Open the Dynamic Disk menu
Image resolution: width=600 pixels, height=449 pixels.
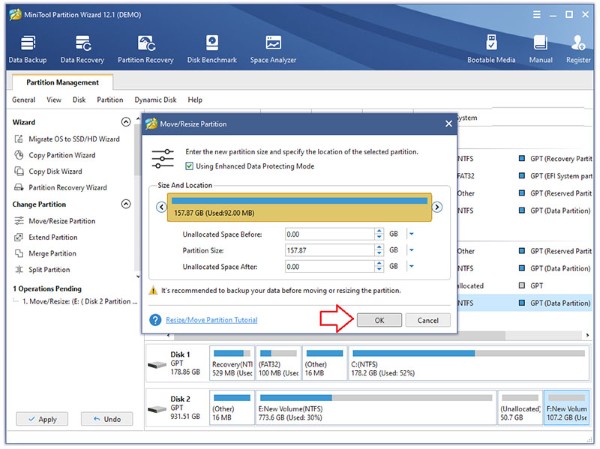pyautogui.click(x=155, y=100)
